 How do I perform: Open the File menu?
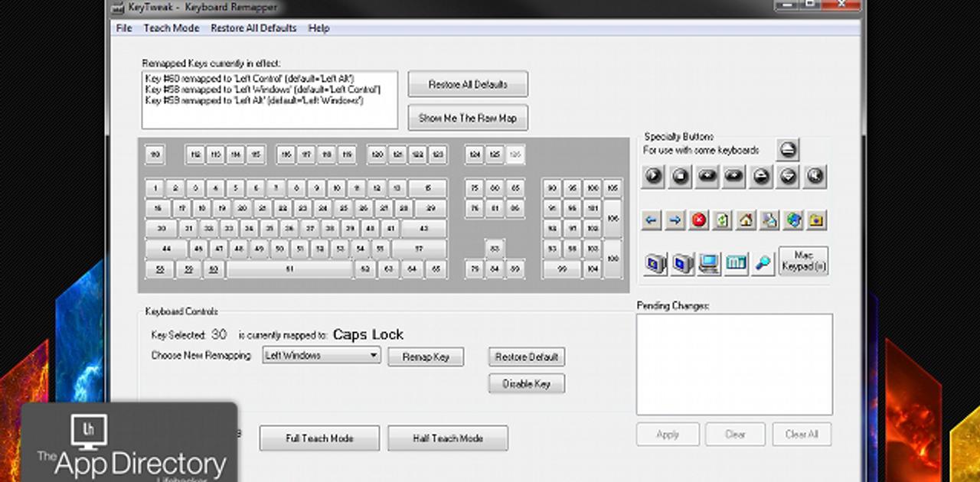124,28
